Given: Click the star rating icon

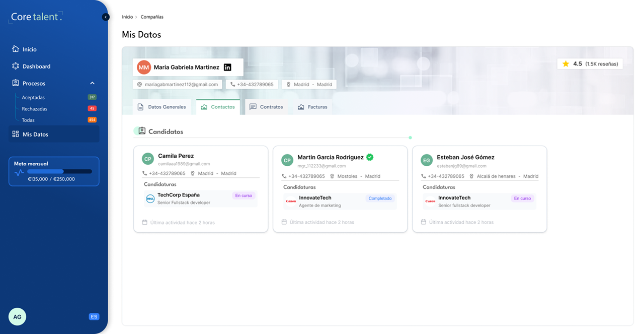Looking at the screenshot, I should click(x=566, y=64).
